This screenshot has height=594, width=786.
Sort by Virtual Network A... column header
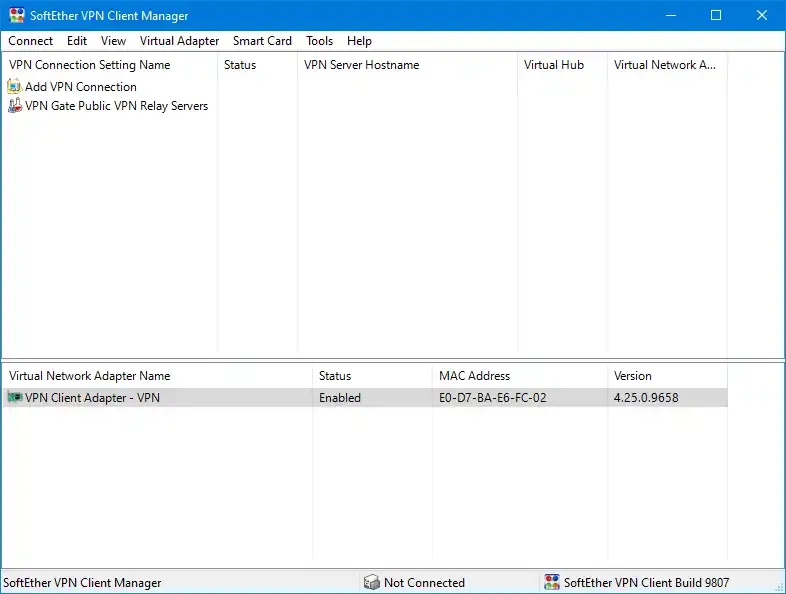pos(667,65)
